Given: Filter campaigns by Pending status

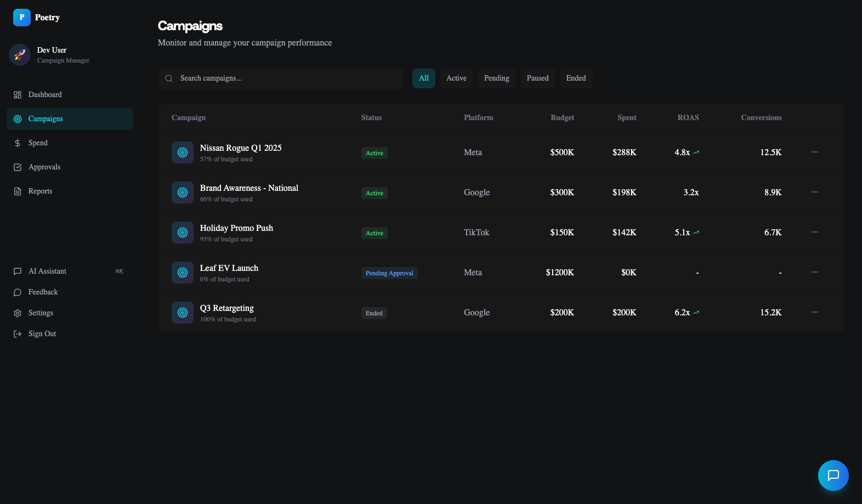Looking at the screenshot, I should [496, 78].
